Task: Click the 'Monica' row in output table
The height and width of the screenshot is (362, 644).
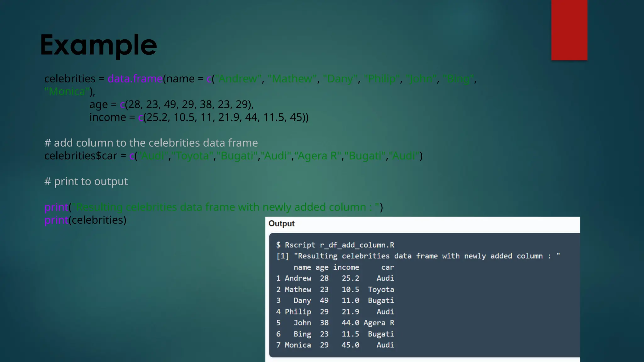Action: point(298,345)
